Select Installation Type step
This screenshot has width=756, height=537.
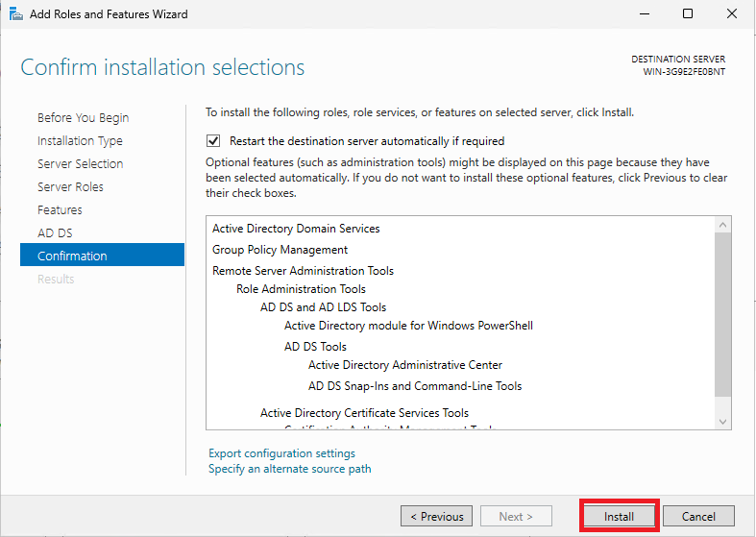point(80,141)
